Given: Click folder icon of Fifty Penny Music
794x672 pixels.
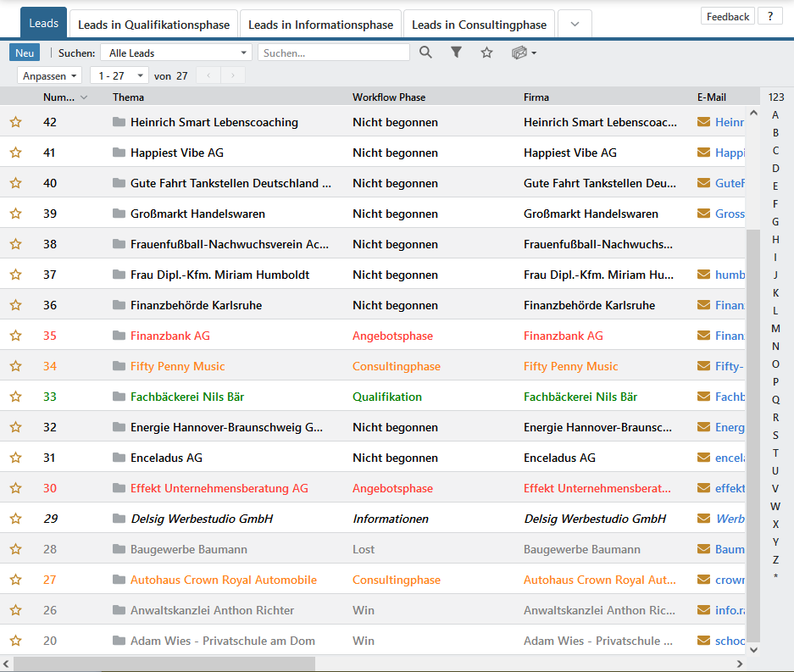Looking at the screenshot, I should click(119, 366).
